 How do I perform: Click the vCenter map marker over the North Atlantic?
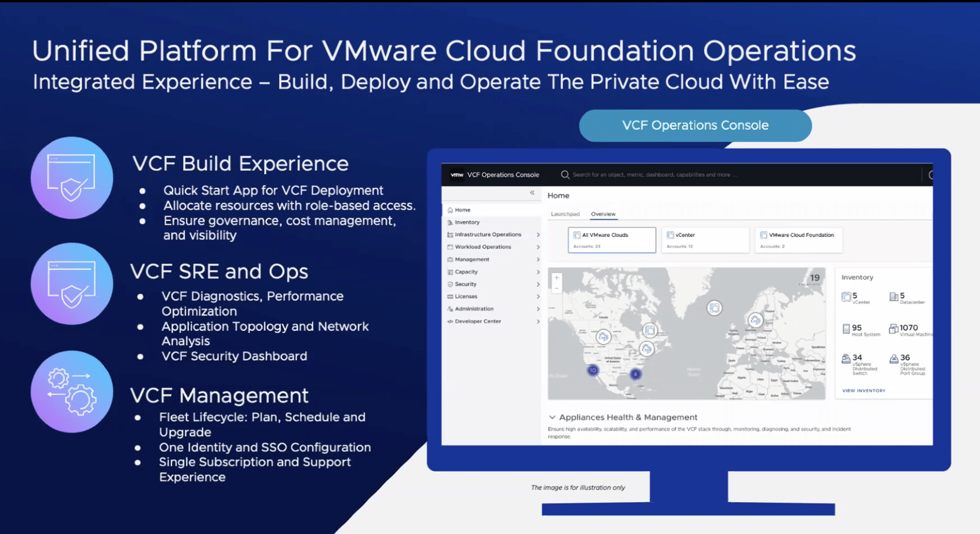click(715, 308)
